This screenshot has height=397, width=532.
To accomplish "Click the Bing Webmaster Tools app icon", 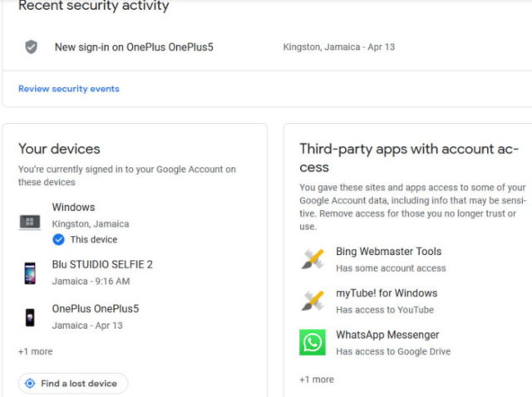I will click(313, 259).
